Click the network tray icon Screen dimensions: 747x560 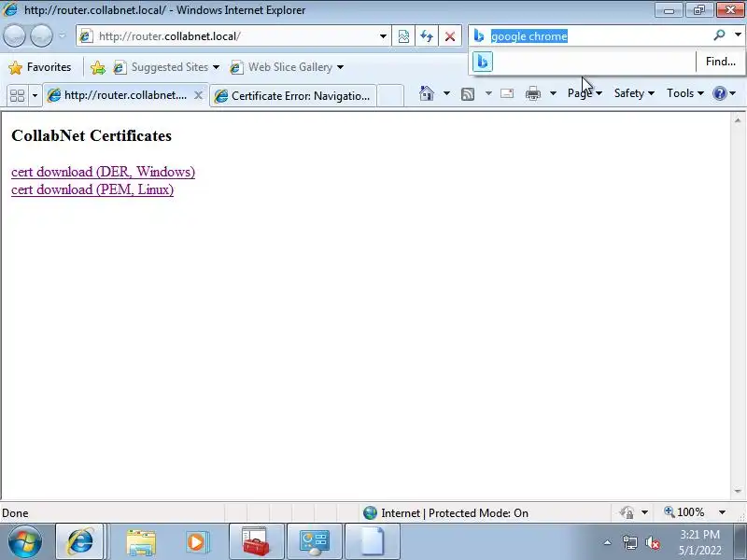coord(629,542)
